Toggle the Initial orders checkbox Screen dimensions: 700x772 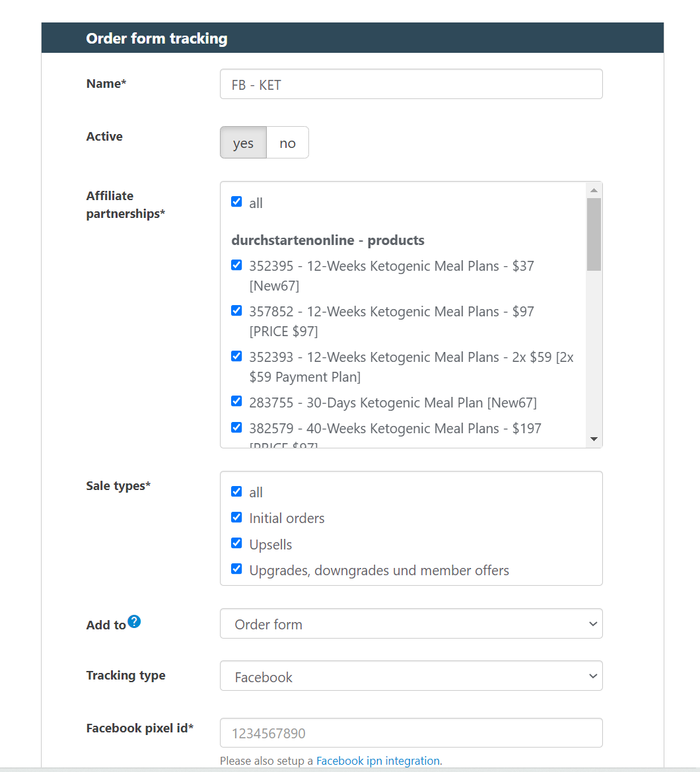coord(236,518)
